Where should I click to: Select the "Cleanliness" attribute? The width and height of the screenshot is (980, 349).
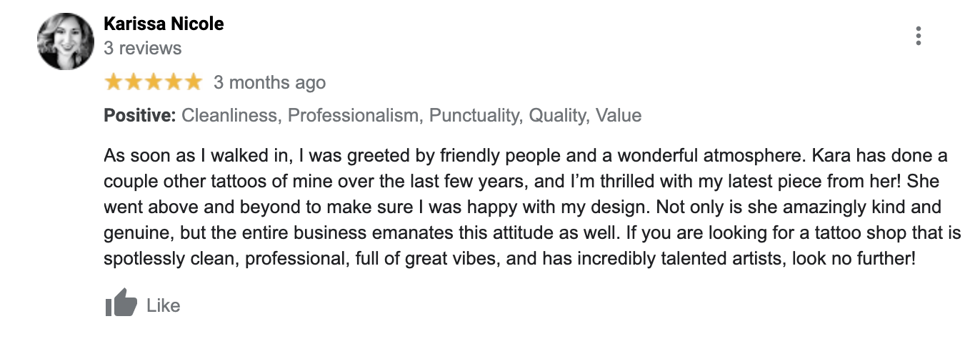click(x=229, y=116)
